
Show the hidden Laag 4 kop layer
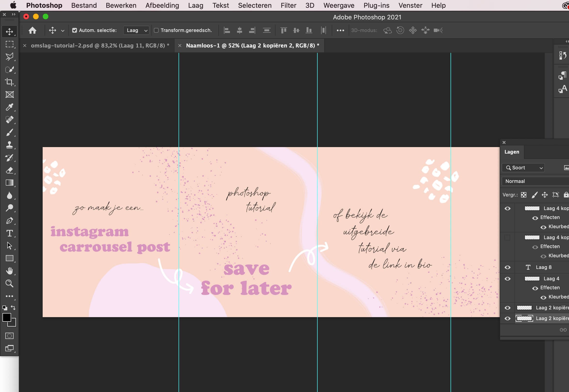pos(508,237)
